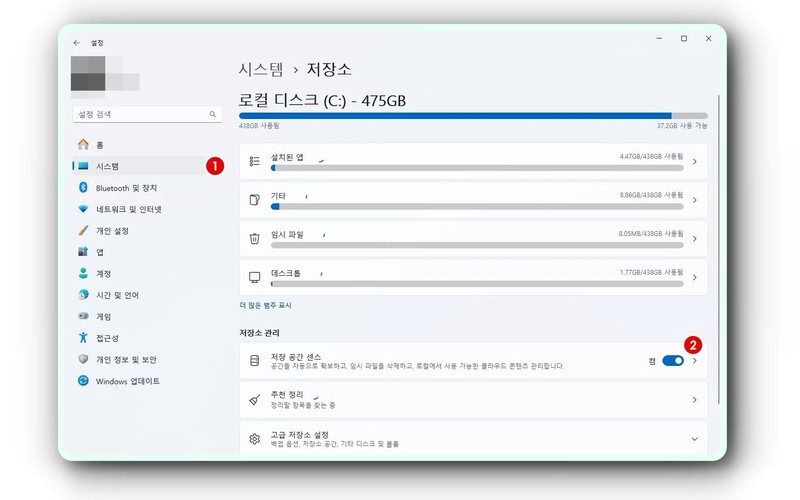Image resolution: width=800 pixels, height=500 pixels.
Task: Click the home icon in sidebar
Action: point(83,144)
